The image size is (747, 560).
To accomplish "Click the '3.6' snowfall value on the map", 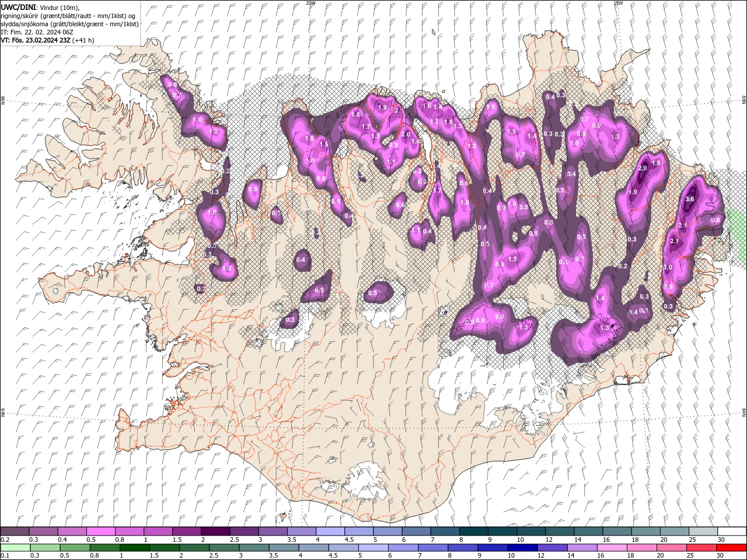I will click(689, 199).
